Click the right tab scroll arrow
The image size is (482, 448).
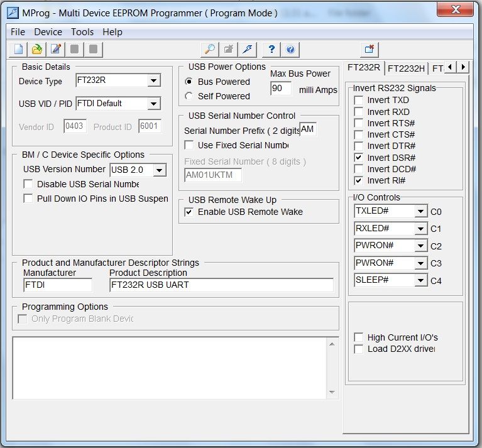point(463,67)
